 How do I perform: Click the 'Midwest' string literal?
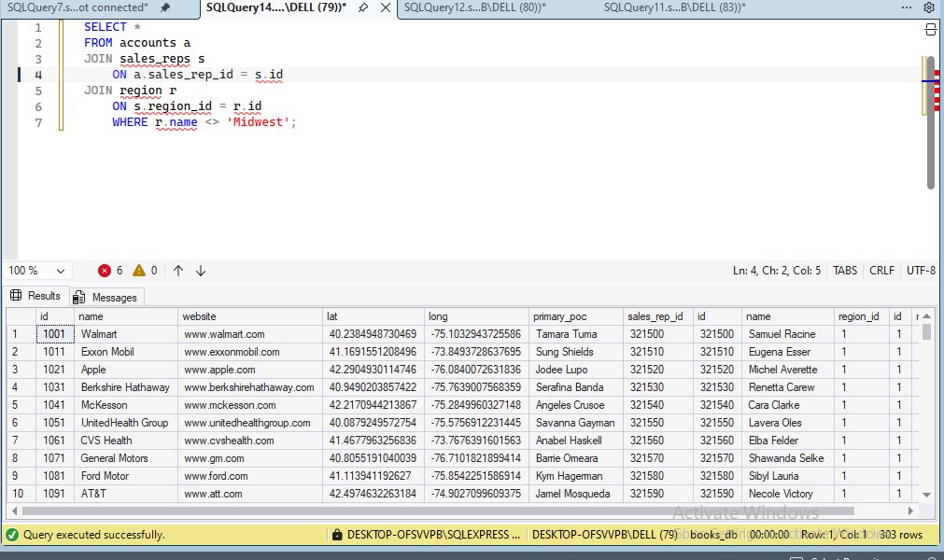point(258,122)
